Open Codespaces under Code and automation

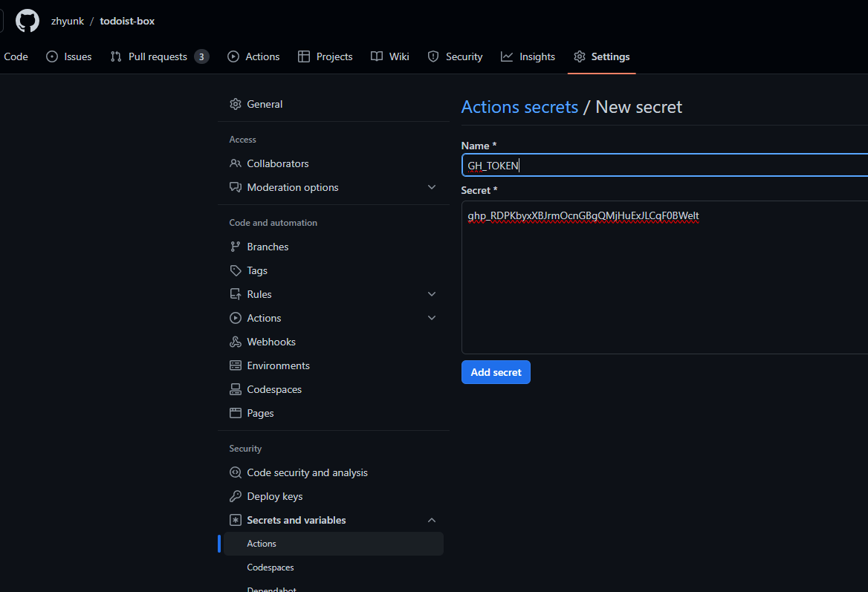click(333, 389)
